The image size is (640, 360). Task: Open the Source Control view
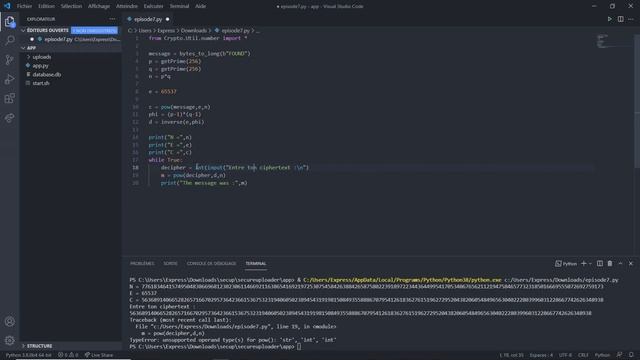pos(9,60)
